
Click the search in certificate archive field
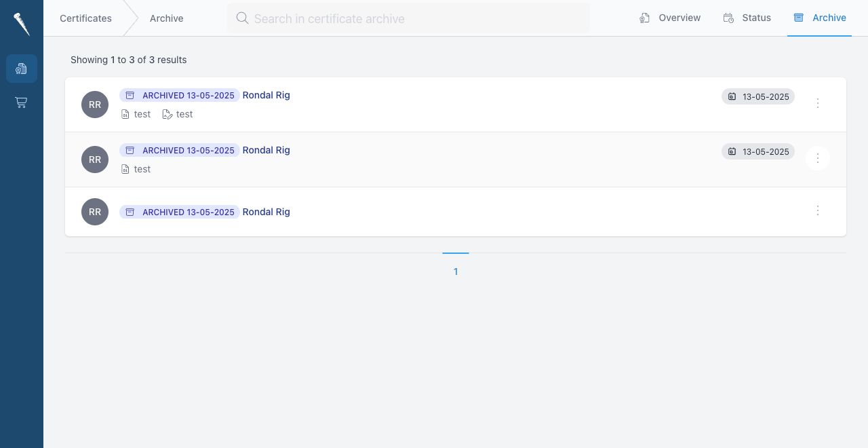[x=408, y=18]
